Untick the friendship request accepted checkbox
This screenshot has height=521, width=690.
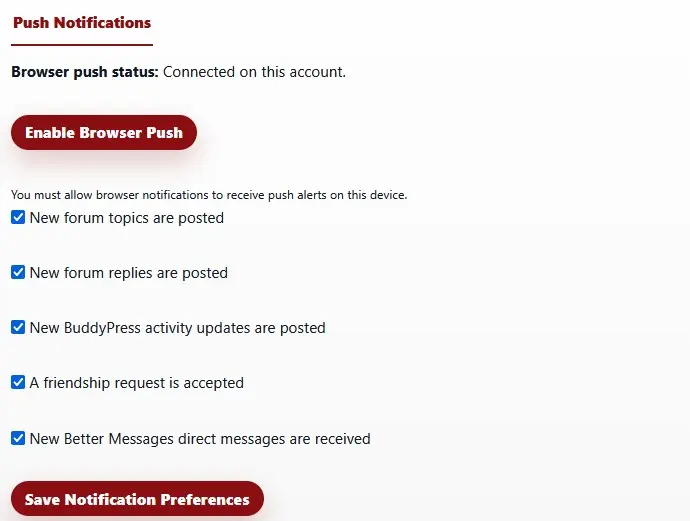tap(18, 382)
